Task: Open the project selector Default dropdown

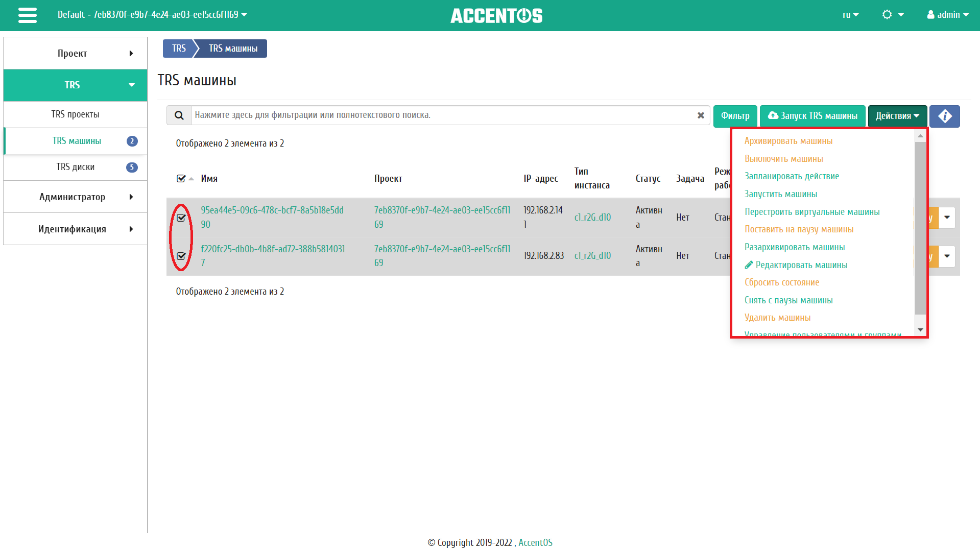Action: pyautogui.click(x=152, y=15)
